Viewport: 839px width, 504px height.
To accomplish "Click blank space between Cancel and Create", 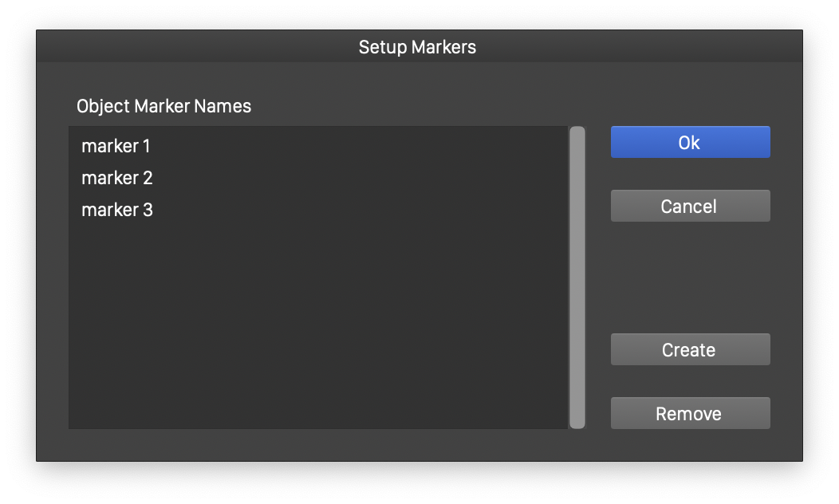I will [x=690, y=278].
